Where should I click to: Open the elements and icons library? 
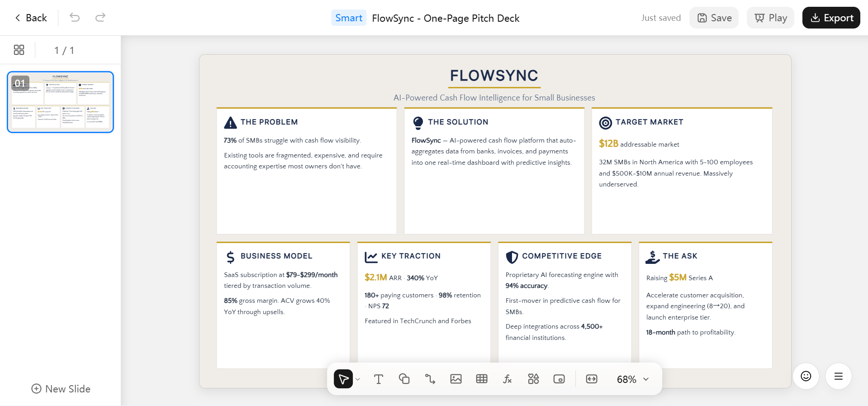(533, 379)
